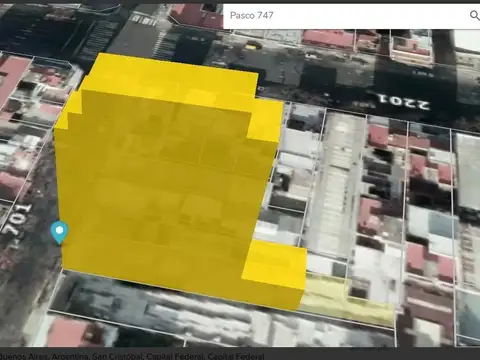Click the '701' street number label
This screenshot has height=360, width=480.
(x=16, y=219)
